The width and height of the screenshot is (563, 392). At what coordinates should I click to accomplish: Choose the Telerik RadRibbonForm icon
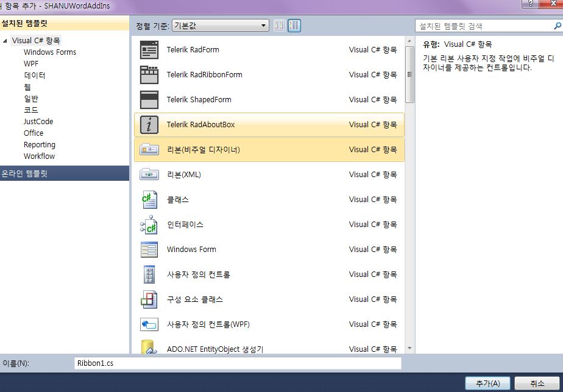149,75
